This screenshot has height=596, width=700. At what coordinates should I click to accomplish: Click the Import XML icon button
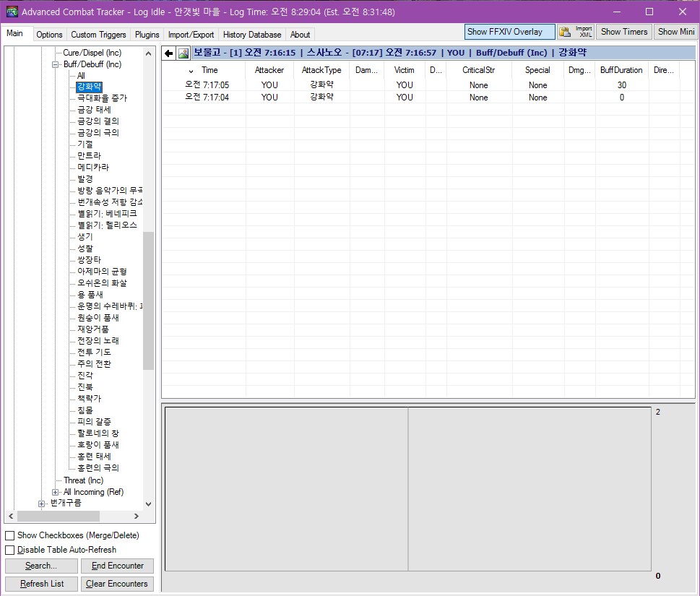584,32
